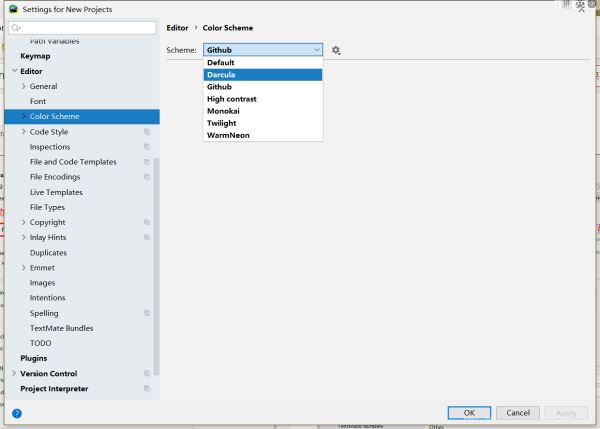Open the Live Templates settings page

[56, 192]
